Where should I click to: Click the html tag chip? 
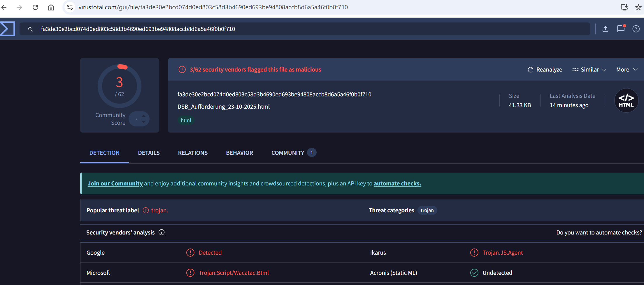[186, 120]
